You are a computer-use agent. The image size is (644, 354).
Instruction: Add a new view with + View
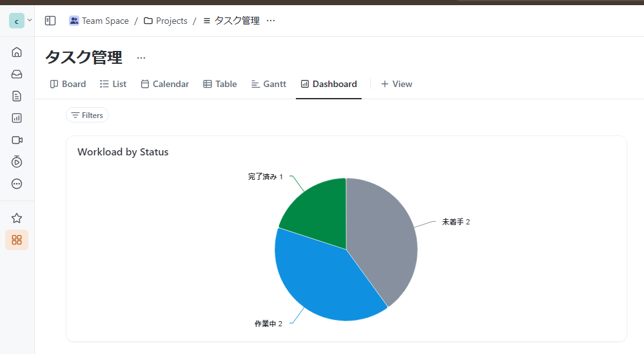[x=396, y=84]
